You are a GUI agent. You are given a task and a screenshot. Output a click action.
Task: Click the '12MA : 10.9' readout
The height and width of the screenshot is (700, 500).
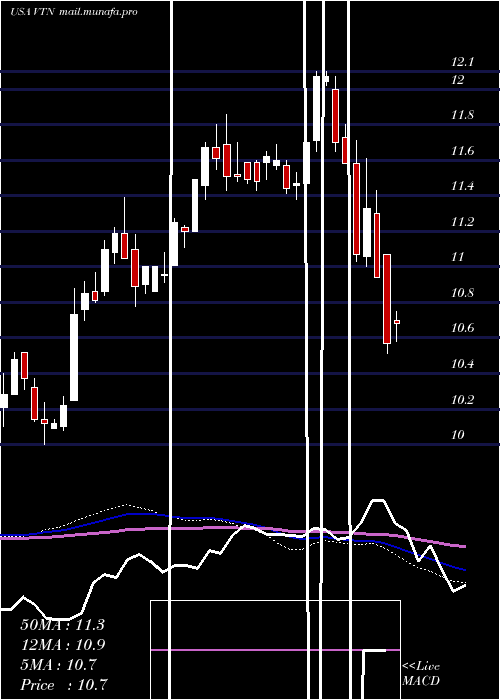[62, 645]
